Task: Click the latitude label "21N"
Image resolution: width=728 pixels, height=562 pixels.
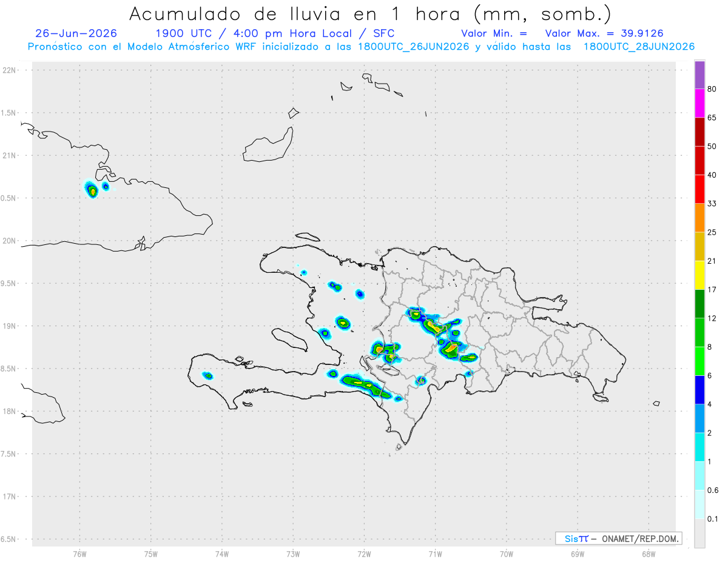Action: [x=10, y=156]
